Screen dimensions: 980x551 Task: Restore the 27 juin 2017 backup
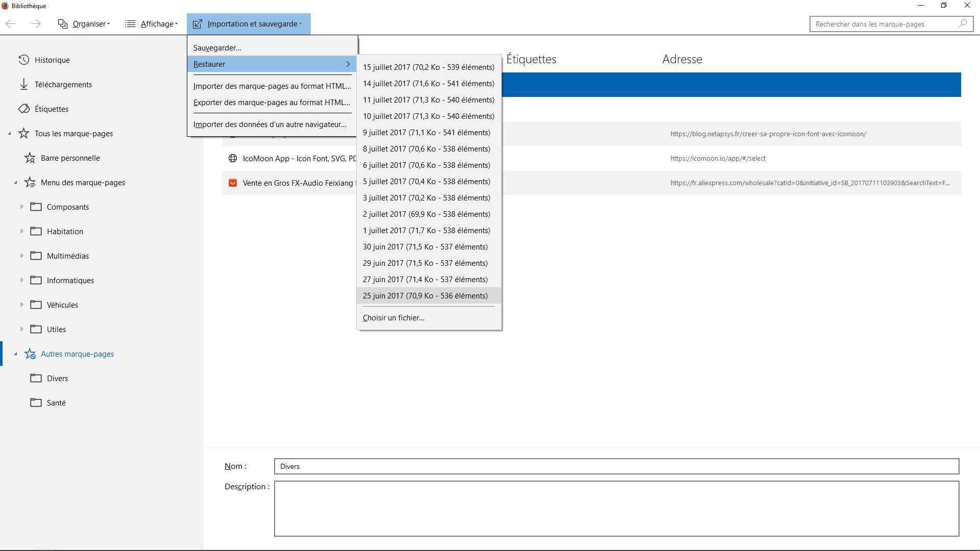pyautogui.click(x=429, y=279)
